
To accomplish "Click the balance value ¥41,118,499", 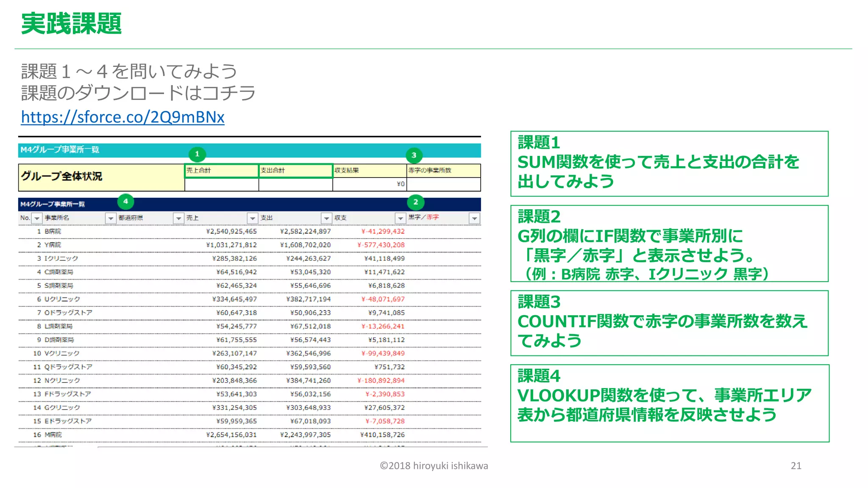I will 384,258.
